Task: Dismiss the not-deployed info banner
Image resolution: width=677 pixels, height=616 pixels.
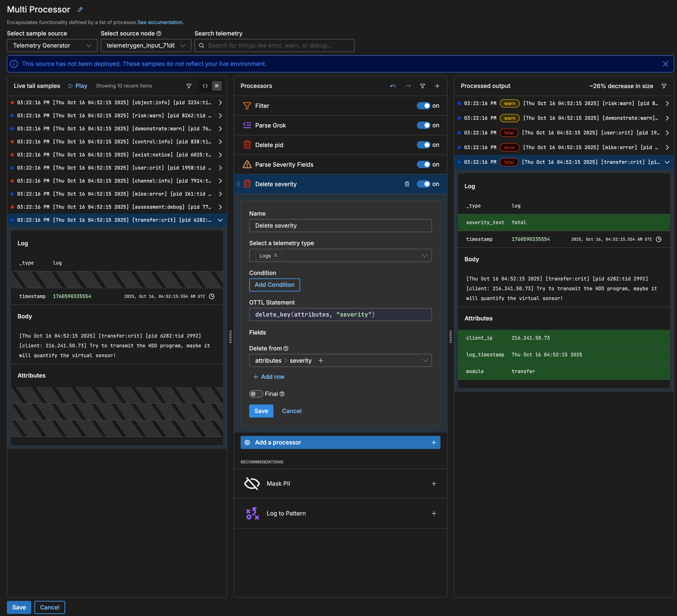Action: (x=665, y=64)
